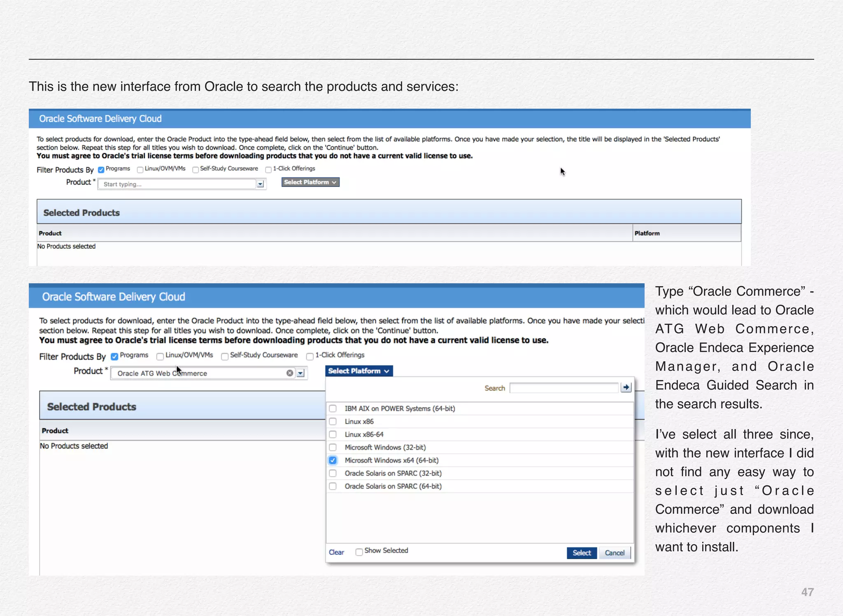Focus the platform Search input field

click(564, 388)
